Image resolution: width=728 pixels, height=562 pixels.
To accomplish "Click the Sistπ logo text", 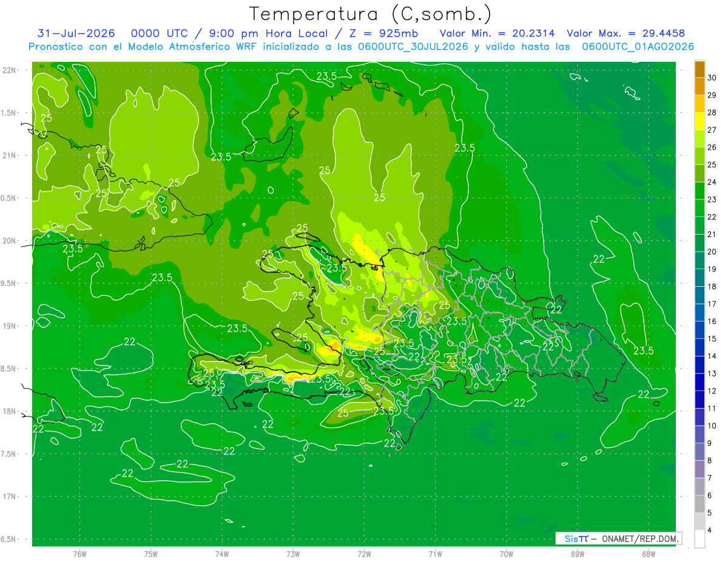I will pyautogui.click(x=576, y=538).
